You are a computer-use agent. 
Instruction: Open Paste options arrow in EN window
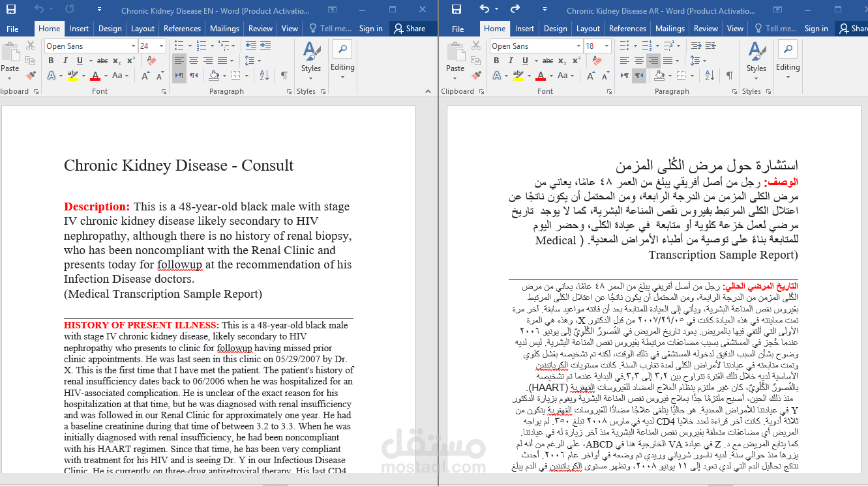pyautogui.click(x=9, y=78)
